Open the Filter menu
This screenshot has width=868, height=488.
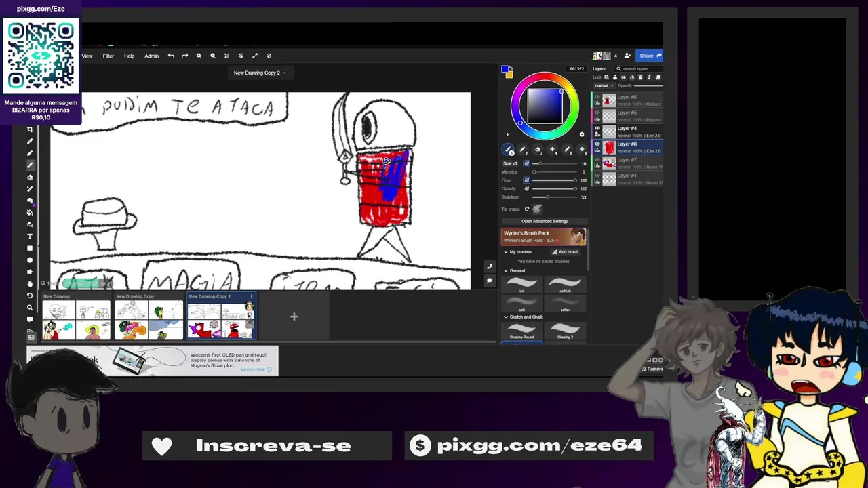click(x=108, y=56)
